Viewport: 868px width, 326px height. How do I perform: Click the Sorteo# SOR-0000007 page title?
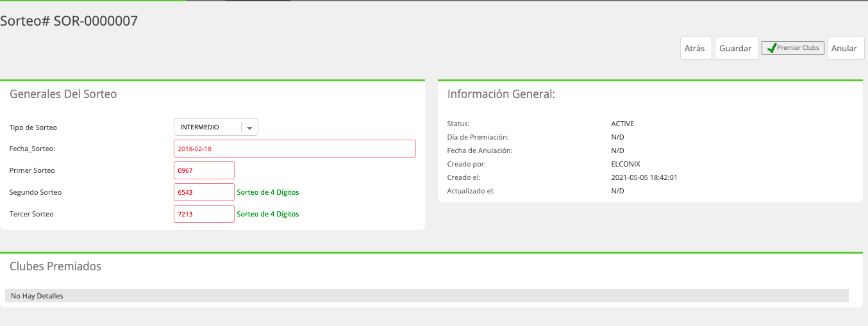(x=69, y=20)
